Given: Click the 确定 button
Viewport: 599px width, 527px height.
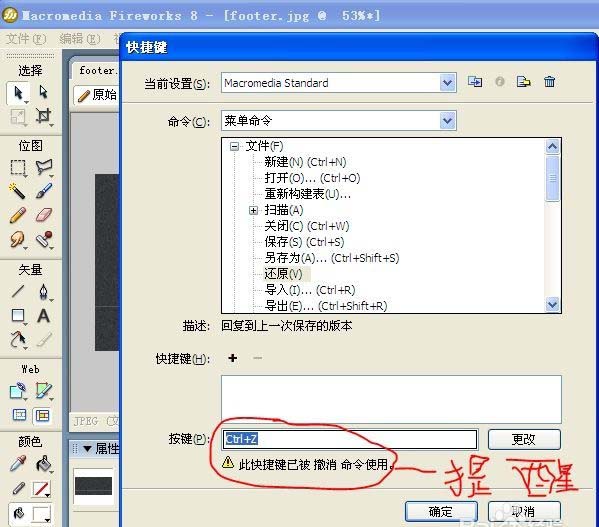Looking at the screenshot, I should [441, 511].
